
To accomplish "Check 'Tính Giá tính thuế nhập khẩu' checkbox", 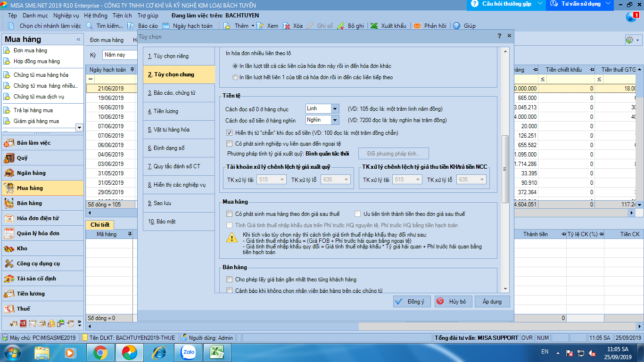I will 230,225.
